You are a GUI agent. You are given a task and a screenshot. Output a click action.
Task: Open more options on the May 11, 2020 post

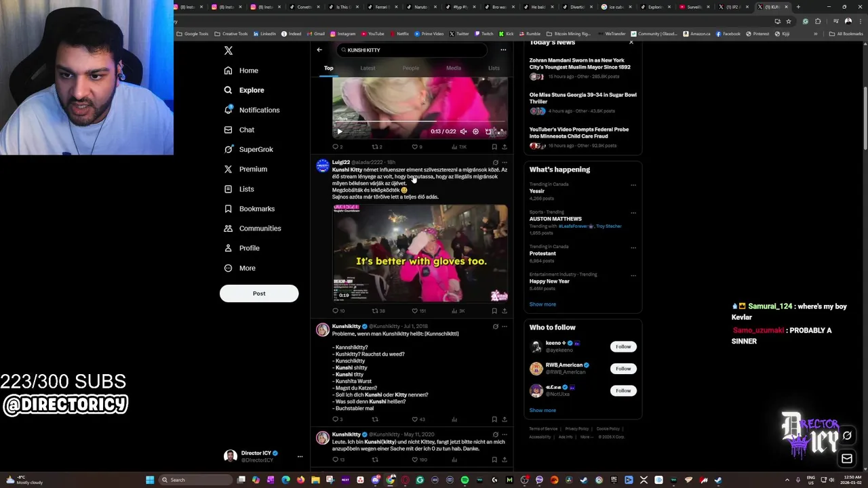point(504,434)
